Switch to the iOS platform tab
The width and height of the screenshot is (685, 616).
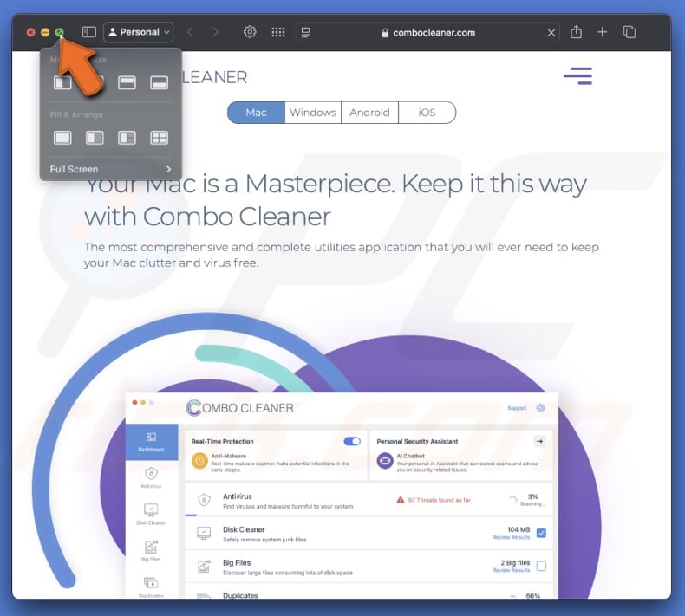pyautogui.click(x=427, y=113)
